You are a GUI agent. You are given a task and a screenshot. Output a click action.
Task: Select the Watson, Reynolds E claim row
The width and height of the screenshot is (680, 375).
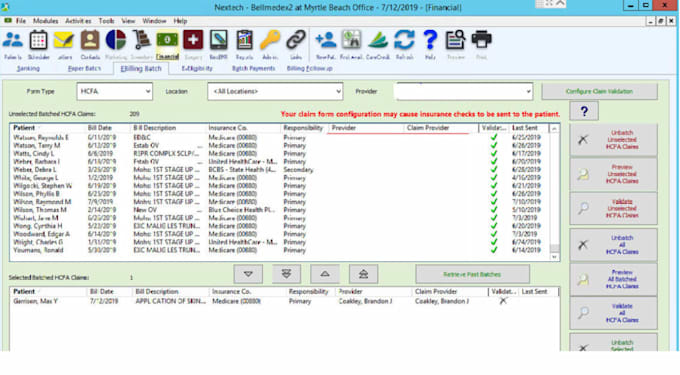(280, 137)
